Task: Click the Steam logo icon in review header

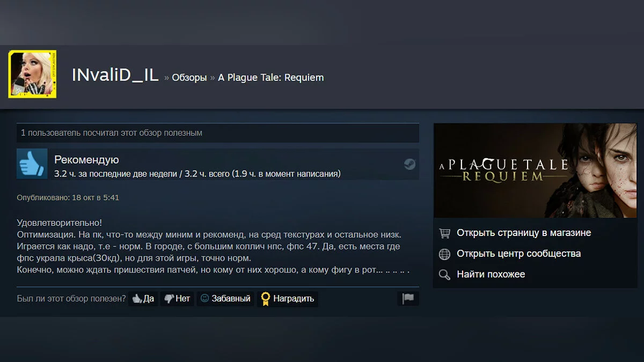Action: click(409, 164)
